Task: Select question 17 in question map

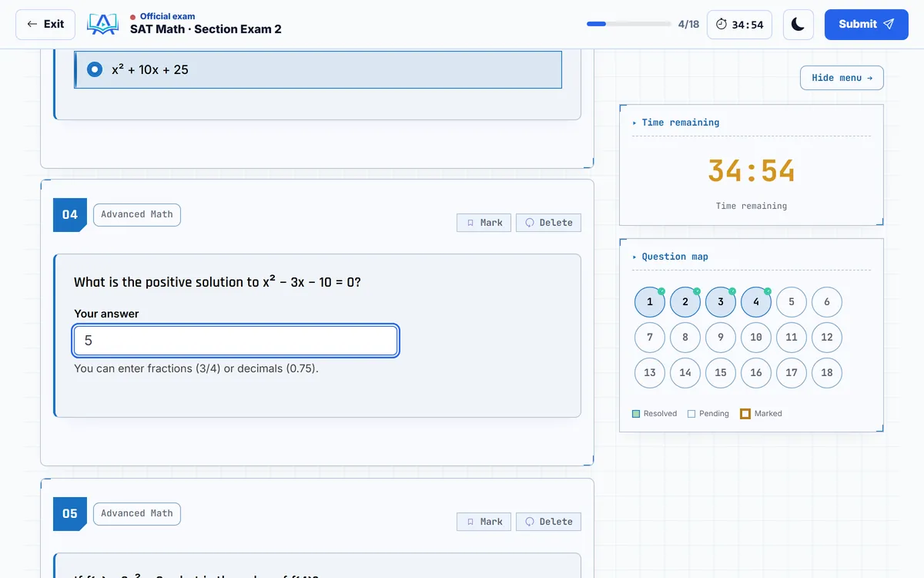Action: (792, 373)
